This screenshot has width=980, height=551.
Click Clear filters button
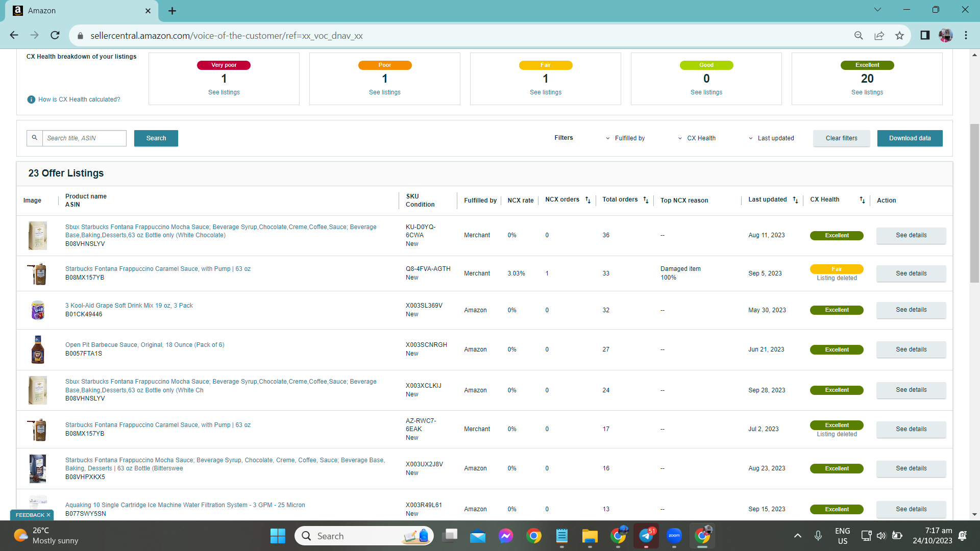(842, 138)
